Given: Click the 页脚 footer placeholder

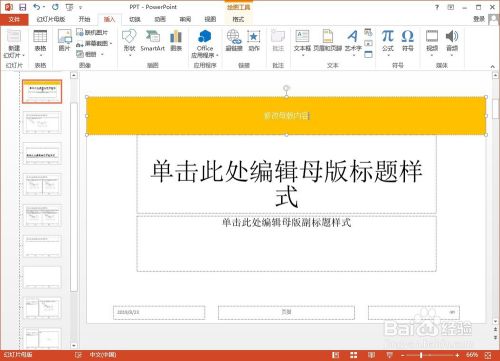Looking at the screenshot, I should tap(286, 313).
